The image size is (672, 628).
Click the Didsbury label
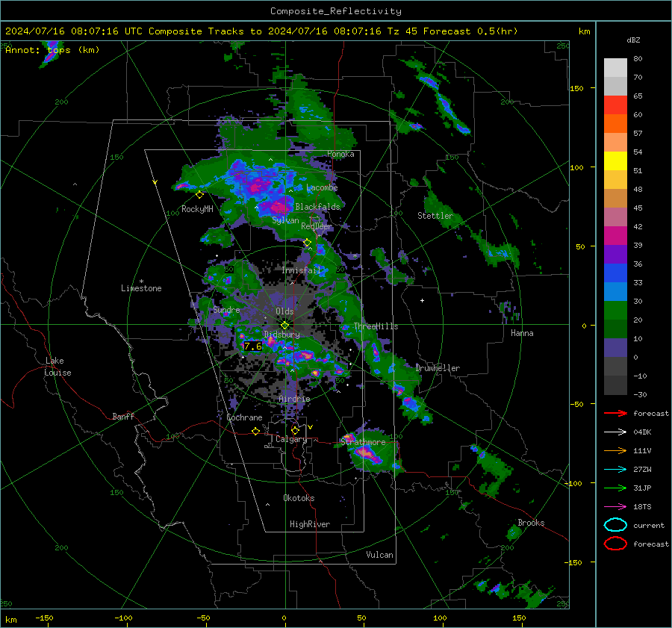tap(281, 335)
